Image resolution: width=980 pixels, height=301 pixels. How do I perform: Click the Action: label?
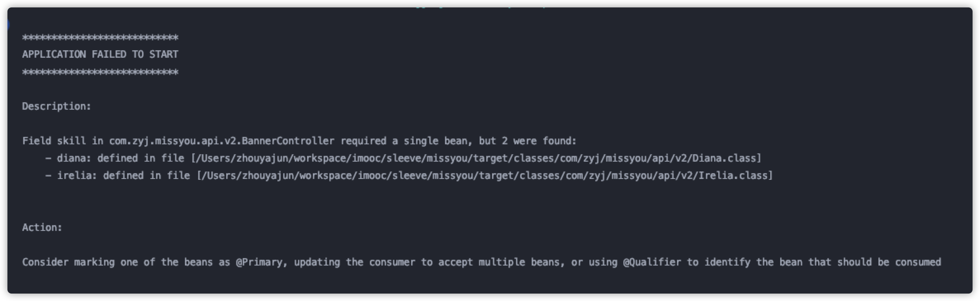coord(42,228)
